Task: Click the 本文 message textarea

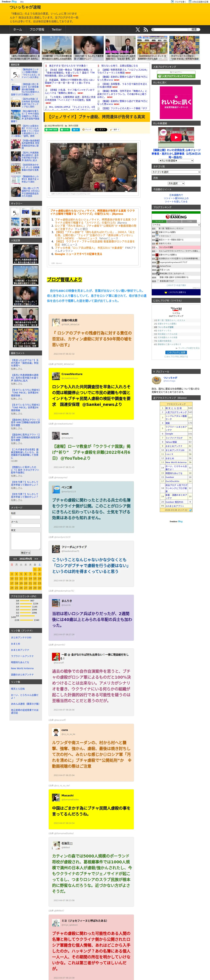Action: 26,541
